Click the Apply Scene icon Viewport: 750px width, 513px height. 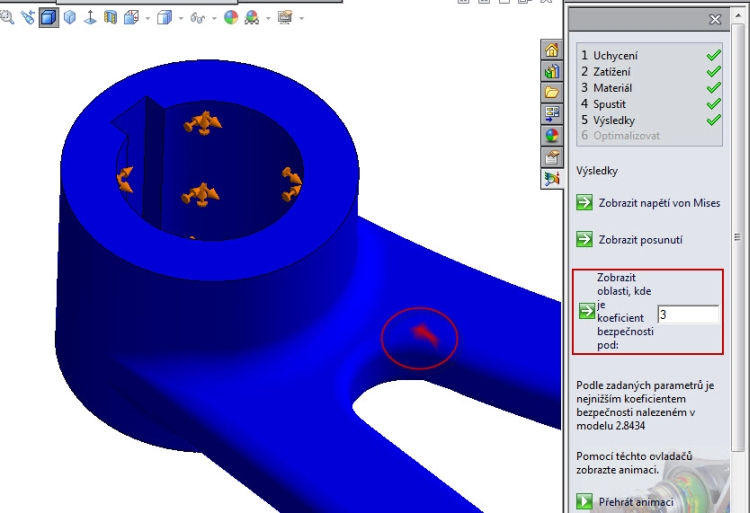tap(252, 18)
